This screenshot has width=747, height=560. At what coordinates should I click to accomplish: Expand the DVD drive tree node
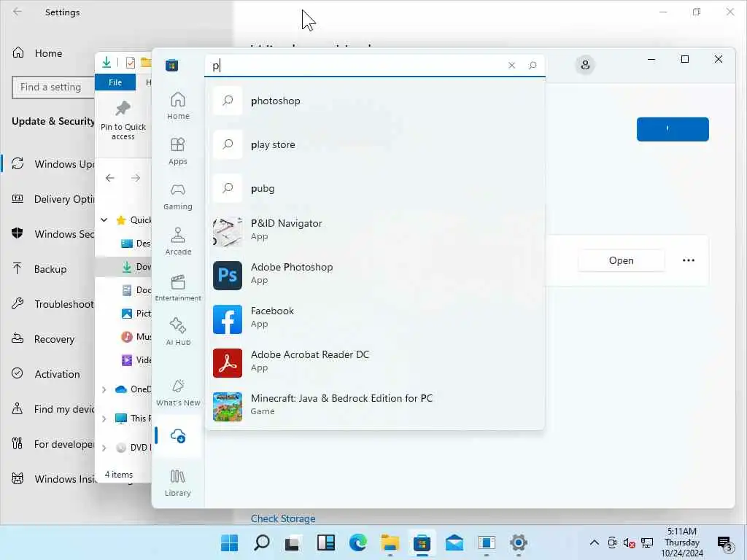[x=104, y=448]
